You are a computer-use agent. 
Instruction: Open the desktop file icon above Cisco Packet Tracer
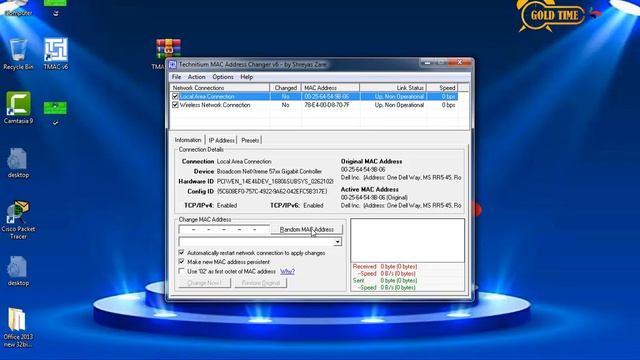[18, 163]
